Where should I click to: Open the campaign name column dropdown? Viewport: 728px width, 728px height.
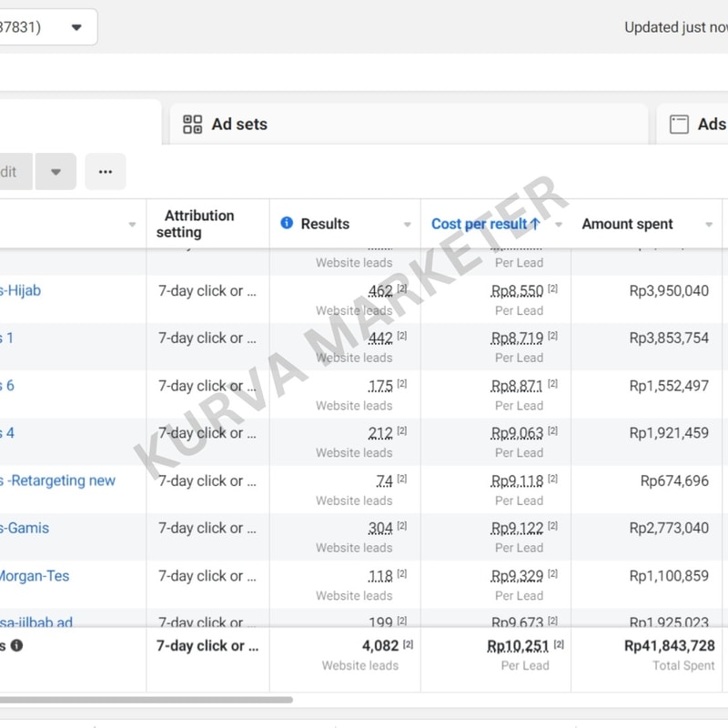pos(132,225)
